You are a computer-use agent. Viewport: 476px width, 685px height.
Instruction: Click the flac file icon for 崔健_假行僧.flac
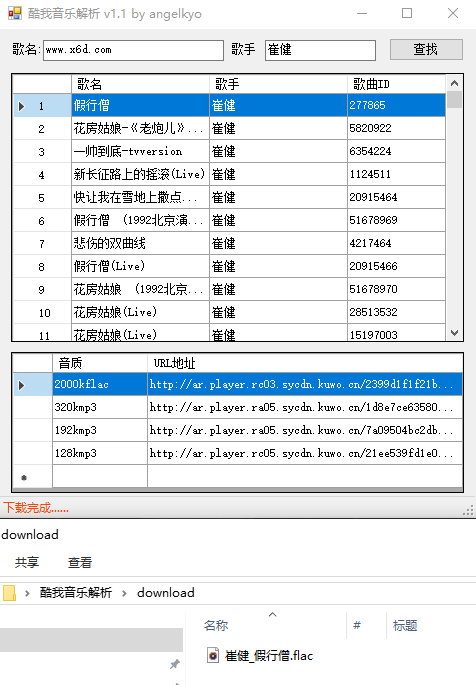[x=213, y=655]
